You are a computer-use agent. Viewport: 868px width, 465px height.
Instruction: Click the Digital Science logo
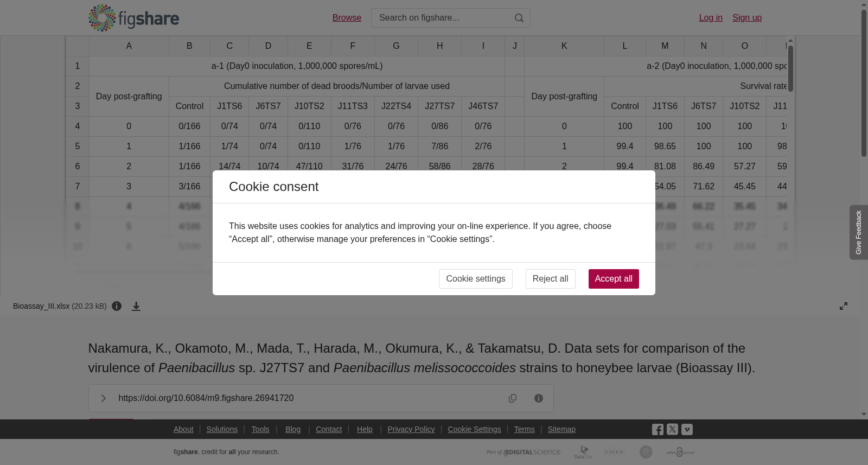(524, 452)
